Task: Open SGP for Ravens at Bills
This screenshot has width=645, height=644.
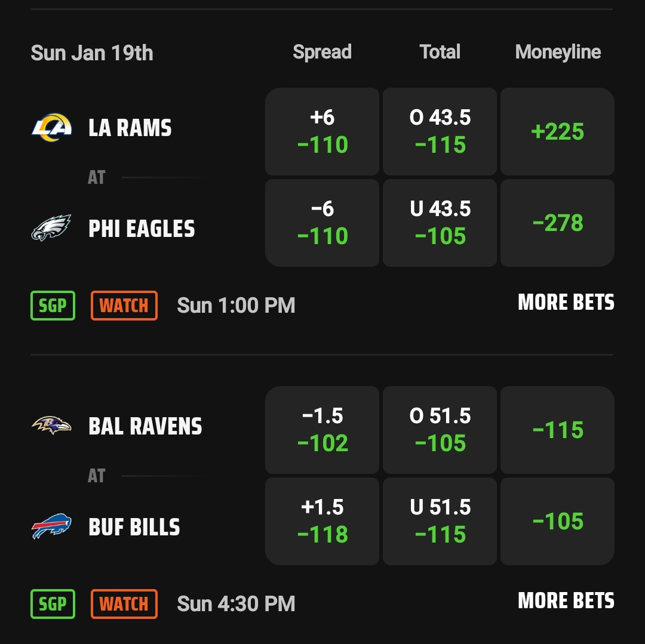Action: (x=53, y=604)
